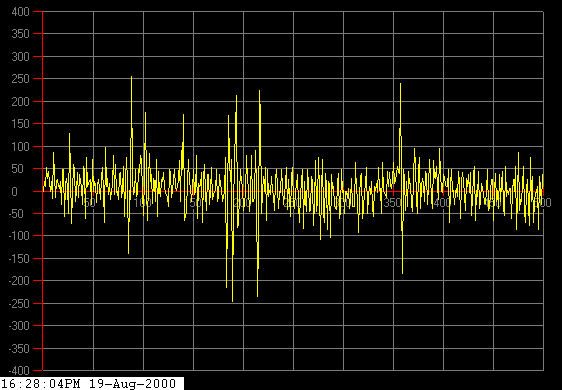Select the -250 y-axis tick label
Image resolution: width=562 pixels, height=390 pixels.
[x=19, y=303]
